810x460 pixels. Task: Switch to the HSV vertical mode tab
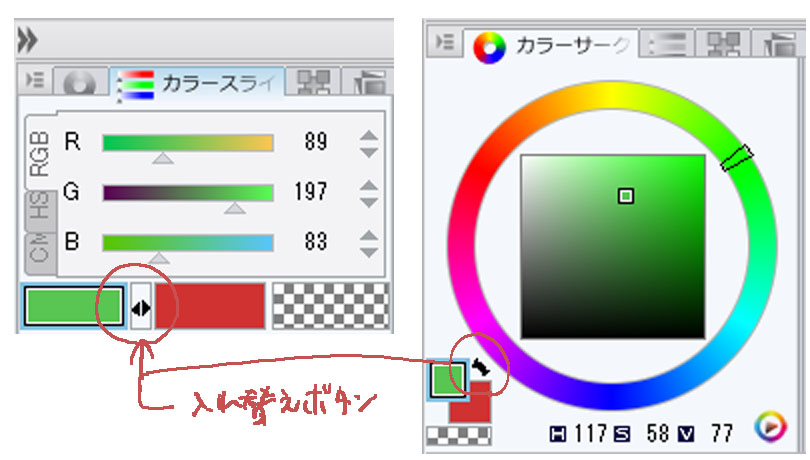pyautogui.click(x=39, y=210)
